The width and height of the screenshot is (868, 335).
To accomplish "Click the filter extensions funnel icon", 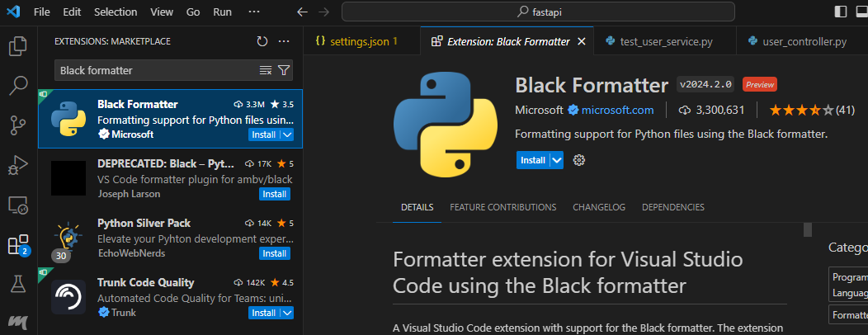I will click(284, 70).
